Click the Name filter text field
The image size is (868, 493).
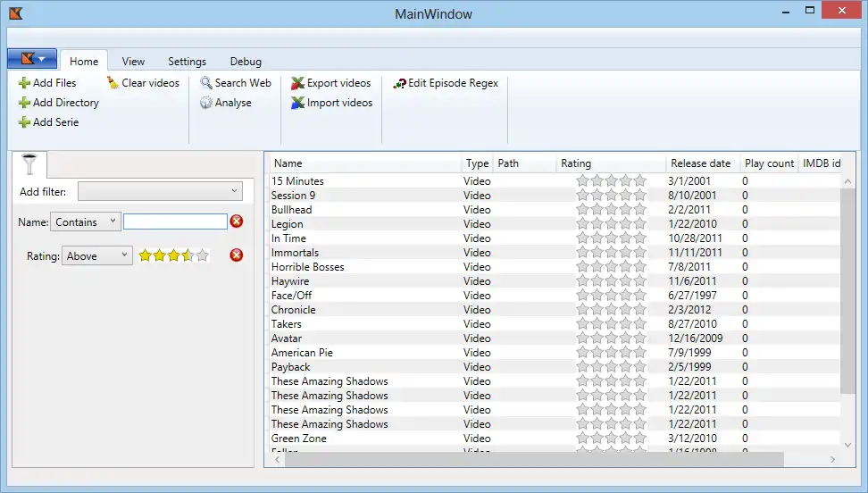coord(175,221)
